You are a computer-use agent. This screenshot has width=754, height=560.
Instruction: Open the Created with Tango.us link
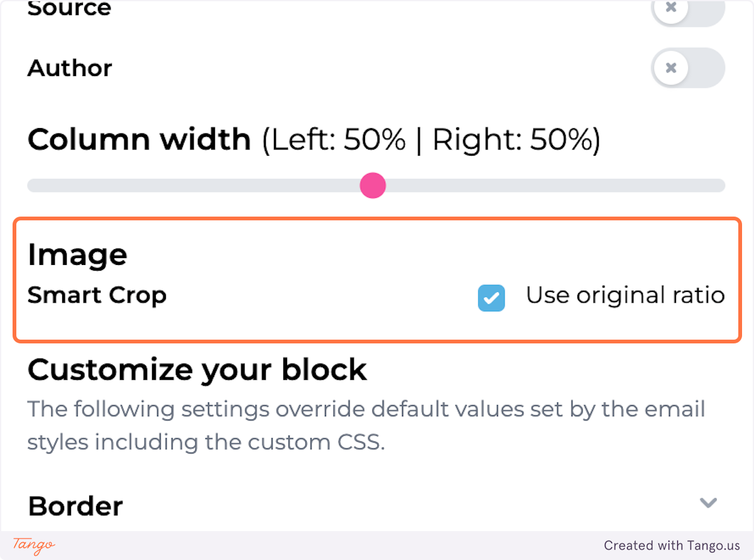coord(672,546)
